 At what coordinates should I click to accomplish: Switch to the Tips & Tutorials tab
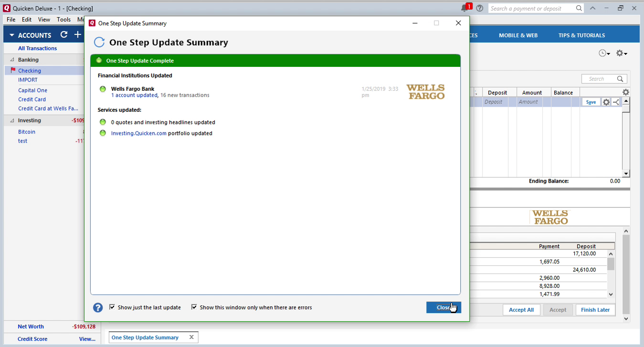[581, 35]
